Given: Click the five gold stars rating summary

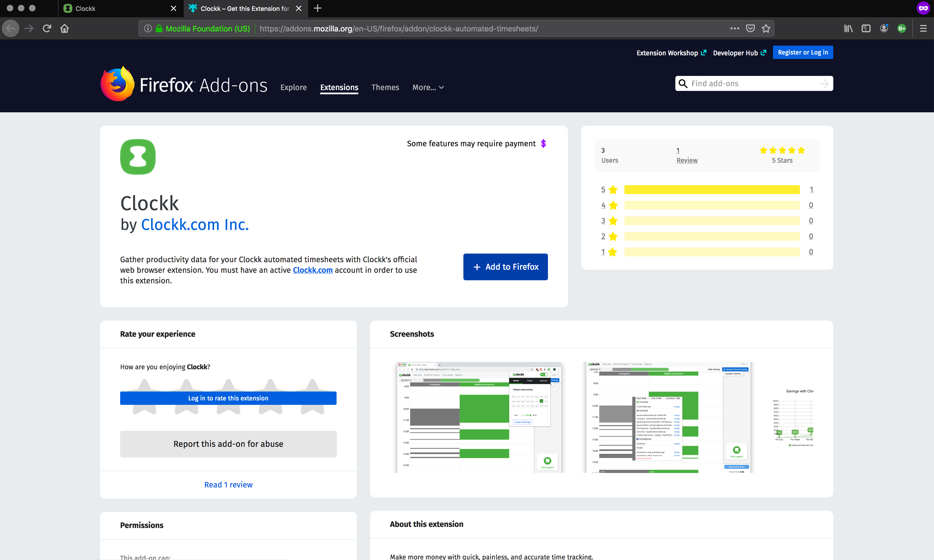Looking at the screenshot, I should [x=782, y=150].
